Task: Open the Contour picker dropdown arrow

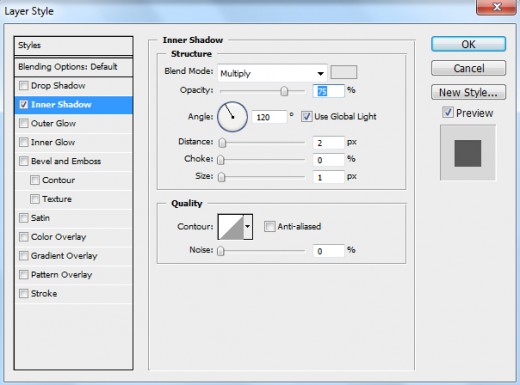Action: point(248,227)
